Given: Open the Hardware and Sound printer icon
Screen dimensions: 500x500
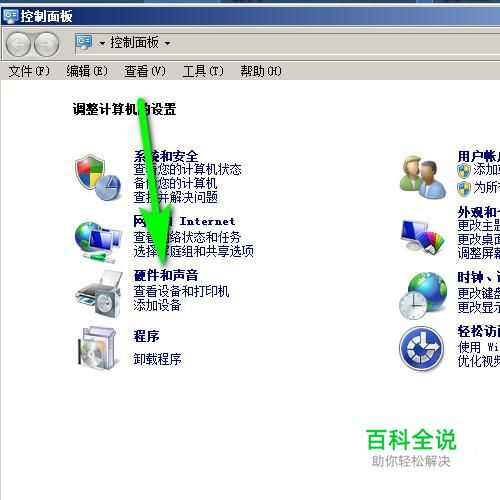Looking at the screenshot, I should pos(99,293).
